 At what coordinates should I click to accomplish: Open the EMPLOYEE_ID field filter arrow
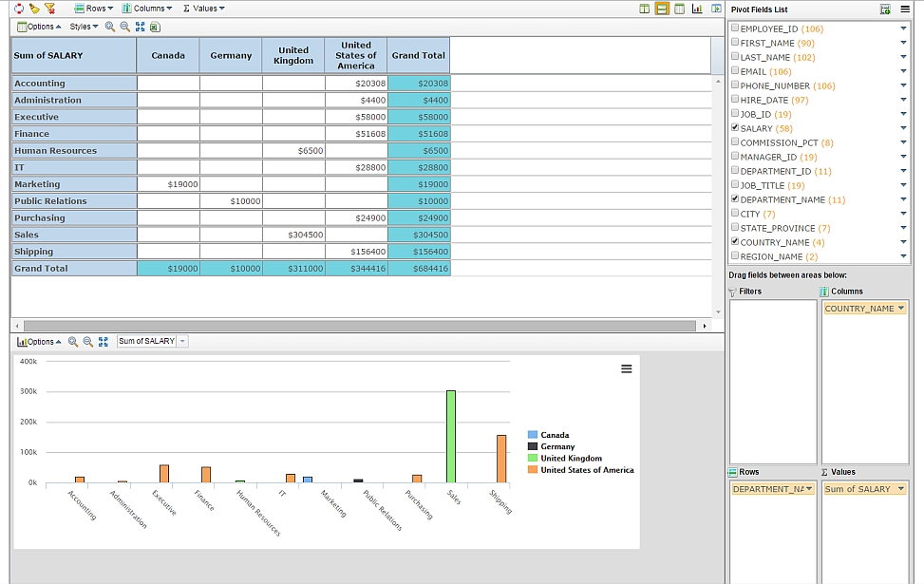[x=903, y=28]
